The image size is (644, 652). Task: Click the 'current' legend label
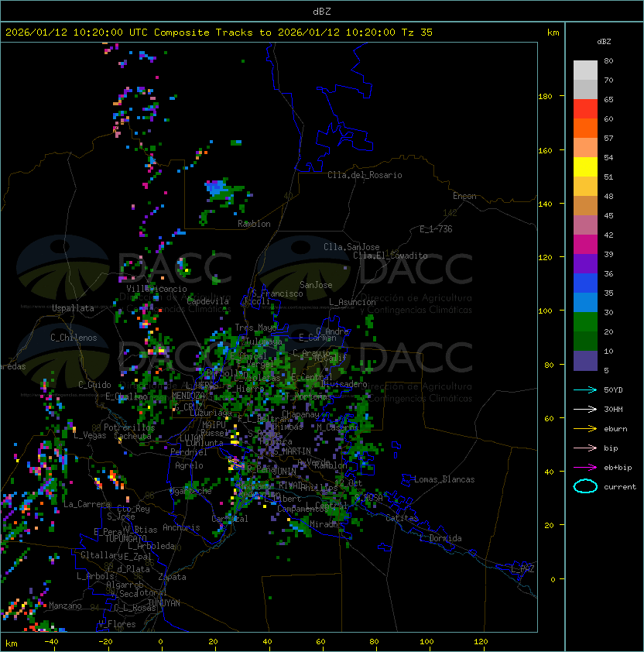(620, 487)
